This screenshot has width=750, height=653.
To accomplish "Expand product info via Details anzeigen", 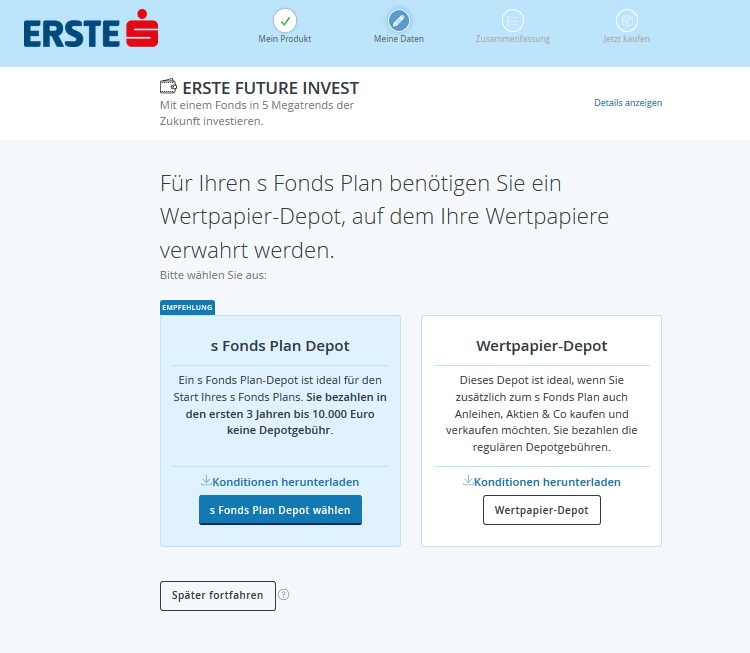I will coord(628,103).
